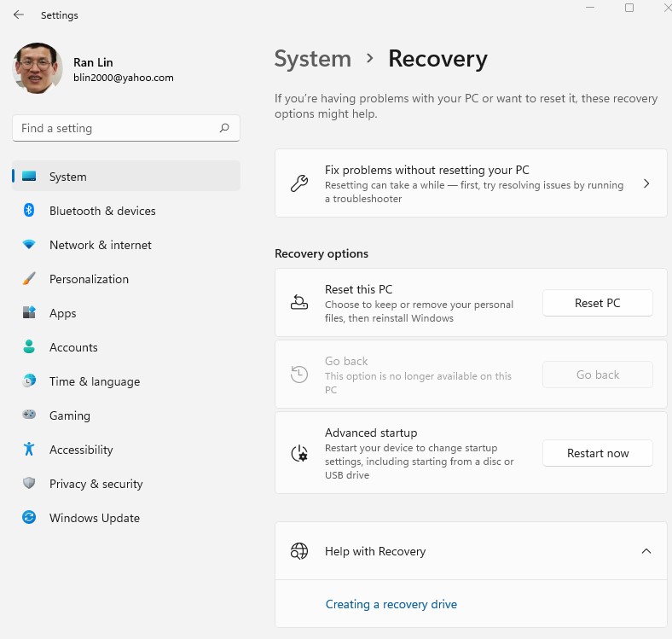The image size is (672, 639).
Task: Open the Ran Lin profile picture
Action: [38, 67]
